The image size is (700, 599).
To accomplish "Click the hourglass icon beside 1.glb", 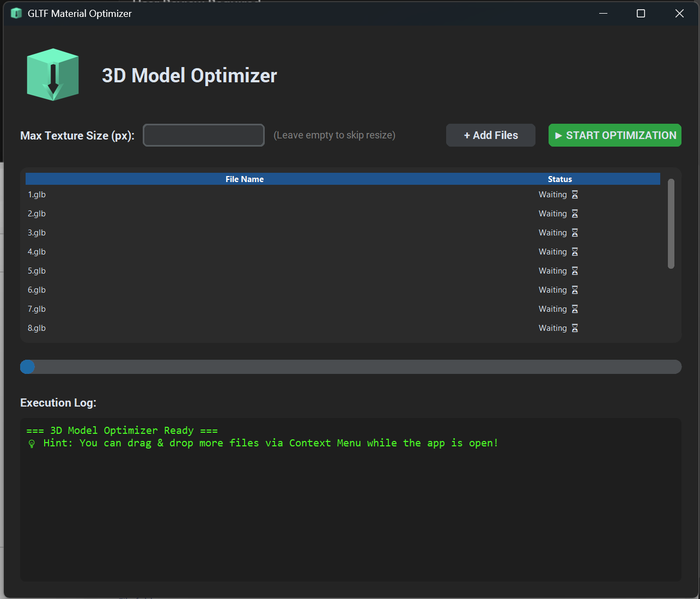I will (575, 195).
